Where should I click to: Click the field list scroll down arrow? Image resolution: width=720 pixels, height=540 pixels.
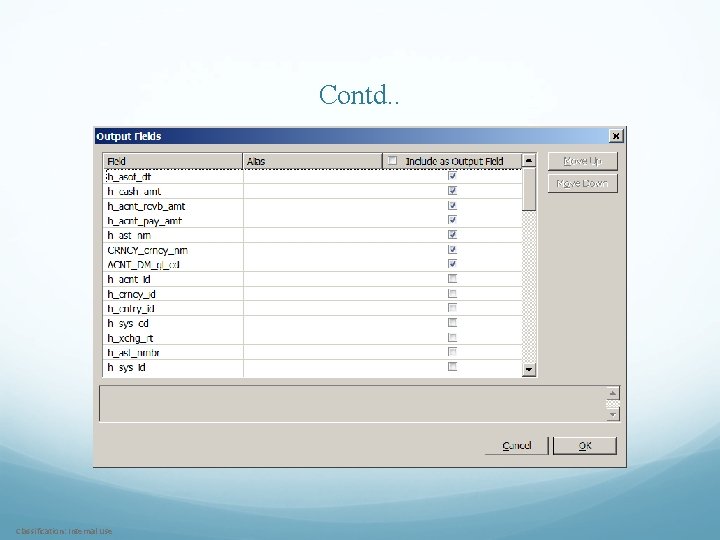coord(529,369)
